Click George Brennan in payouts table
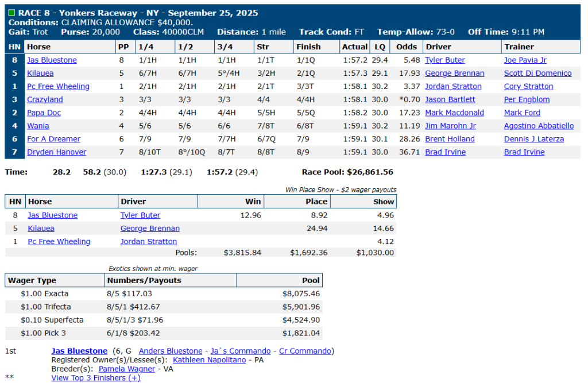The width and height of the screenshot is (588, 383). (x=150, y=229)
